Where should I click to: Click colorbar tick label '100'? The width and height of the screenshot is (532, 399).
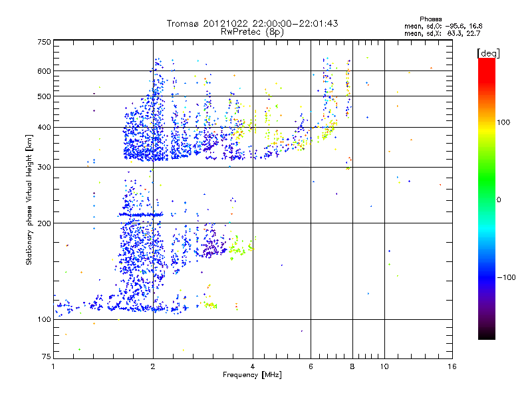click(503, 122)
